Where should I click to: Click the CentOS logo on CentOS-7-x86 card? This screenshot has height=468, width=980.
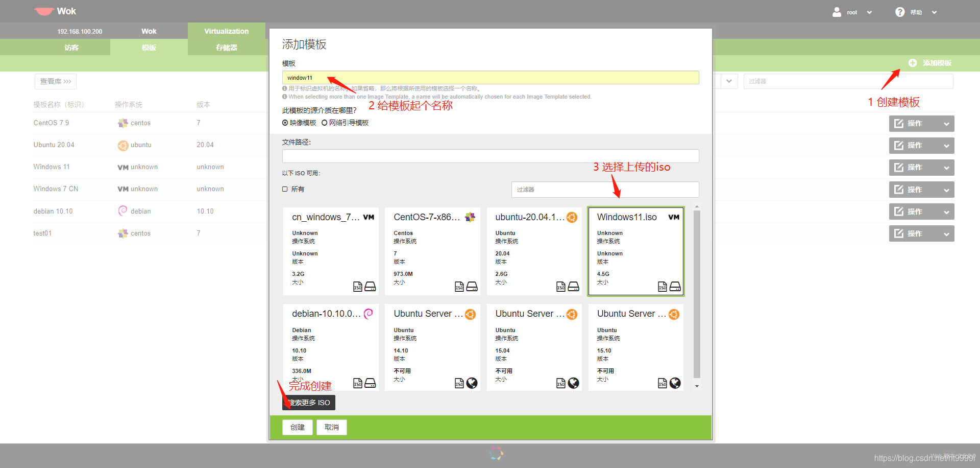(470, 217)
